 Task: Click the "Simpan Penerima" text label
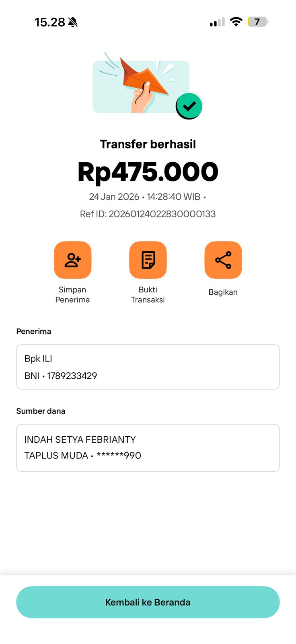pyautogui.click(x=72, y=295)
